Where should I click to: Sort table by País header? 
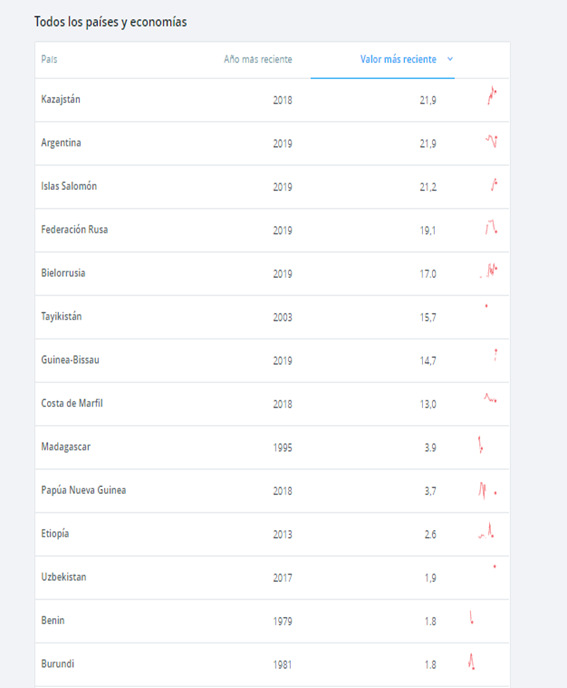coord(49,59)
